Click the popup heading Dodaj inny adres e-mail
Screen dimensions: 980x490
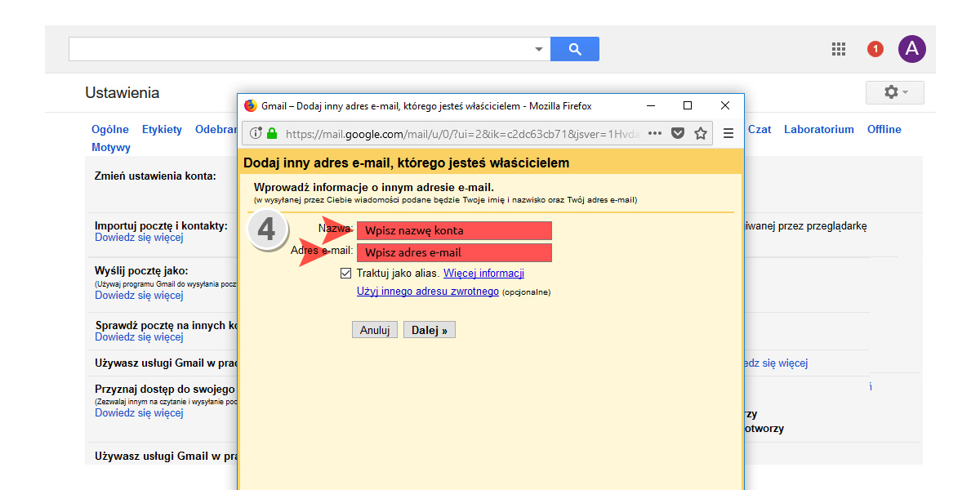[407, 163]
